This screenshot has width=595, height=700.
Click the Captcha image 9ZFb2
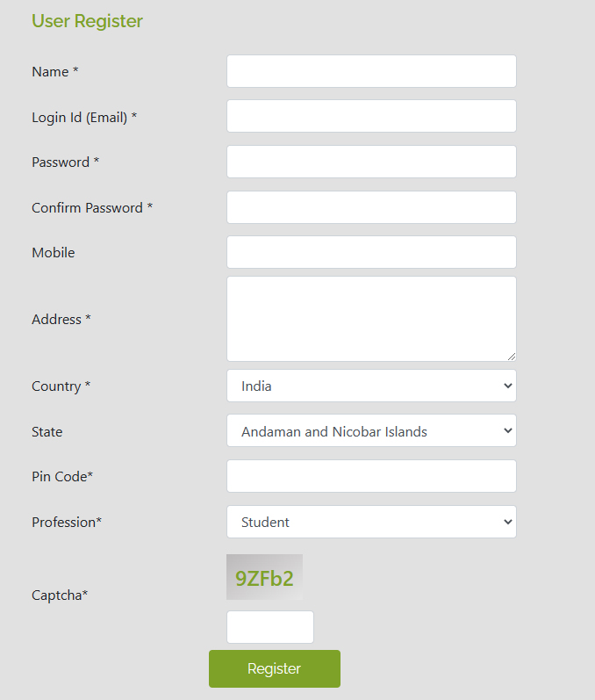point(264,577)
